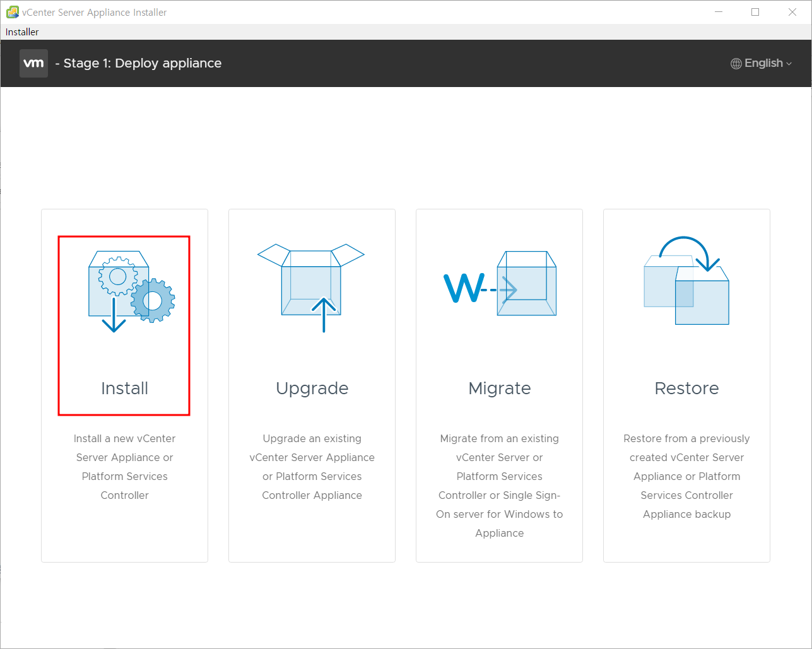Click the window title 'vCenter Server Appliance Installer'
This screenshot has width=812, height=649.
(95, 12)
